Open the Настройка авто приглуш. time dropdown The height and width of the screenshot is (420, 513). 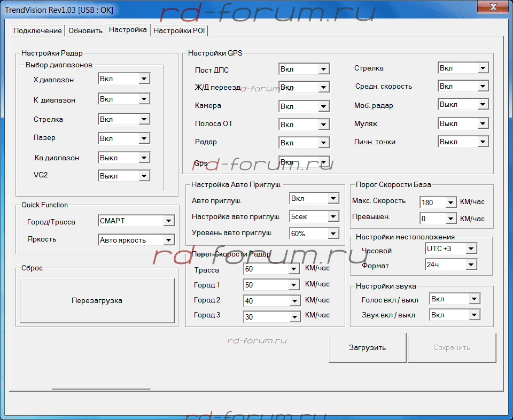click(314, 216)
